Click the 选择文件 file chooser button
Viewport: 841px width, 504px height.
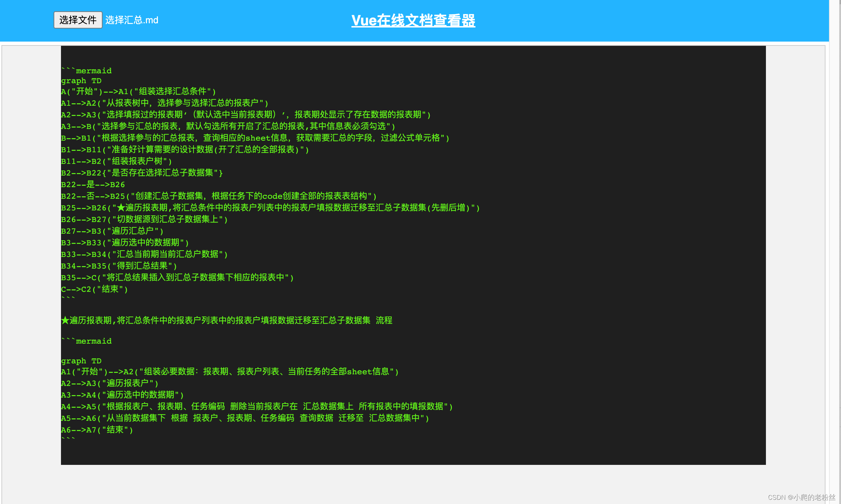(x=78, y=20)
